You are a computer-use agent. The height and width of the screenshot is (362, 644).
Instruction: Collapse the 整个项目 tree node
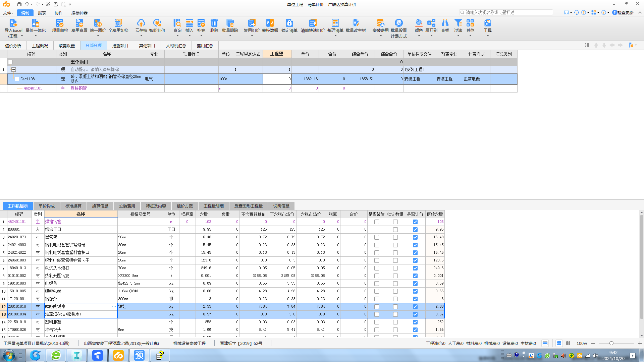pyautogui.click(x=10, y=62)
